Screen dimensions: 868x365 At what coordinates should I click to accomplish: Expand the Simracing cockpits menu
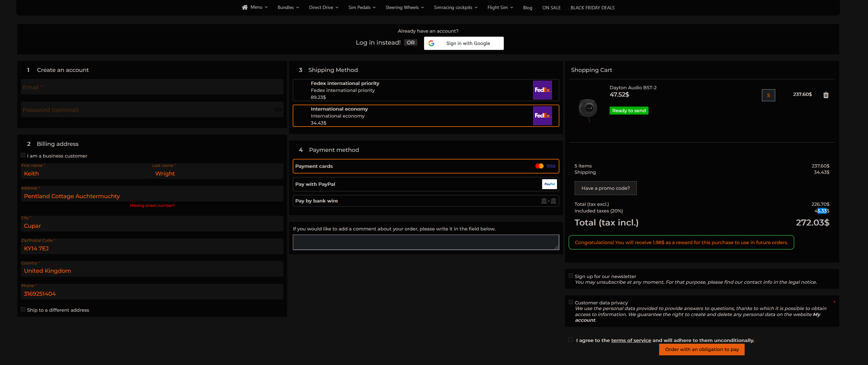(x=455, y=7)
